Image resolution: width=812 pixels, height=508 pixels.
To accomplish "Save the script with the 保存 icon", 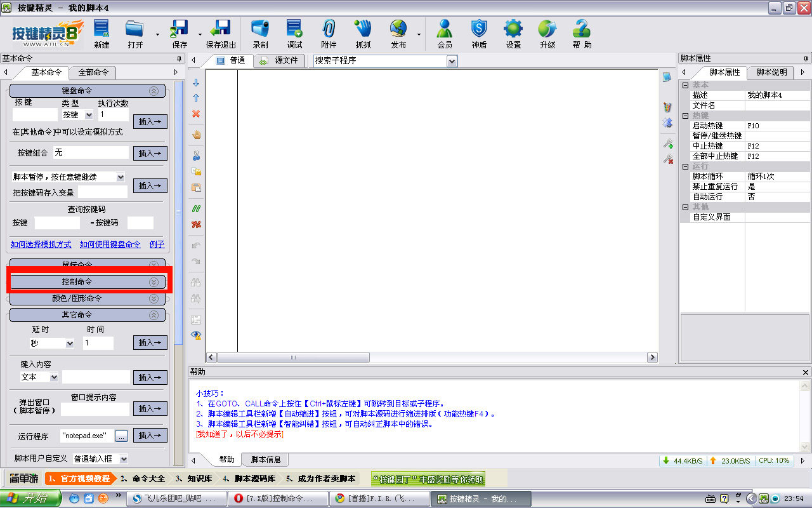I will [x=180, y=34].
